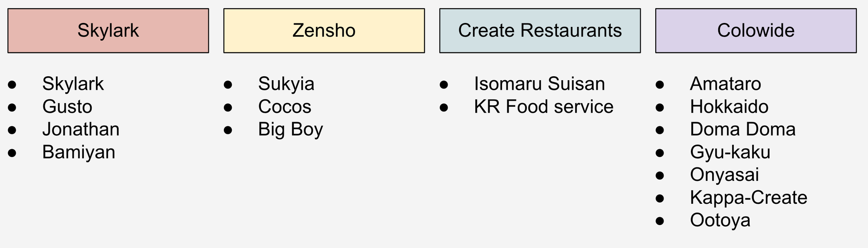Select the Cocos list item

[x=285, y=107]
